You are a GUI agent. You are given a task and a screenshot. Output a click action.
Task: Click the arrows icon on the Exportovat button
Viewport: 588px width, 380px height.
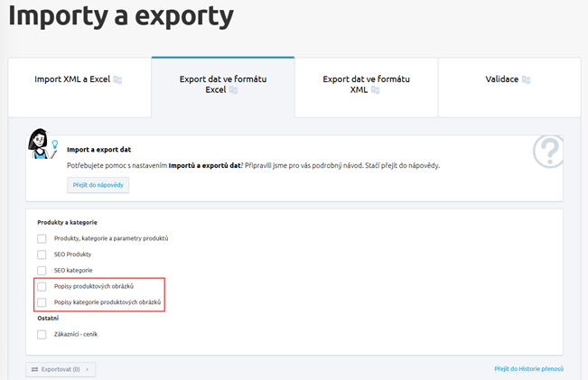click(34, 369)
